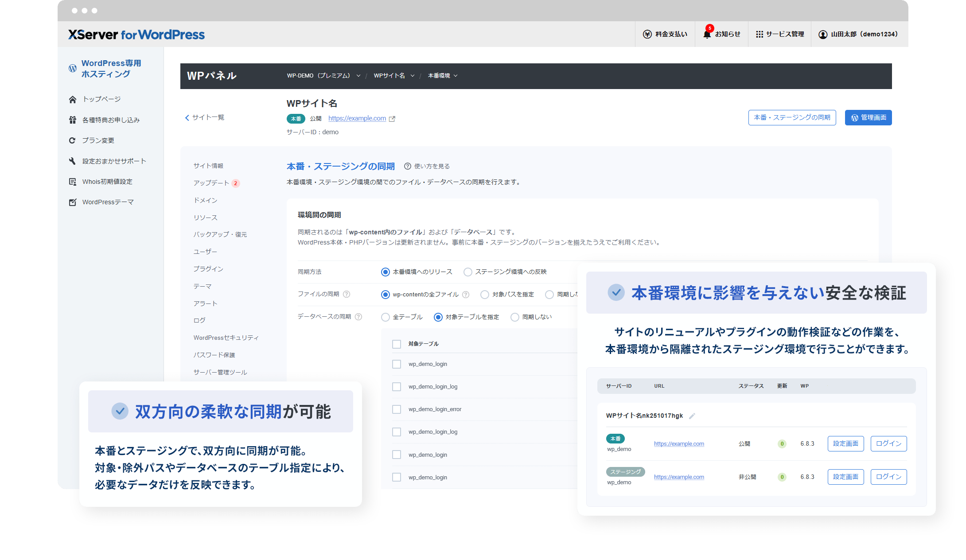The height and width of the screenshot is (560, 966).
Task: Check the wp_demo_login_error table checkbox
Action: coord(397,409)
